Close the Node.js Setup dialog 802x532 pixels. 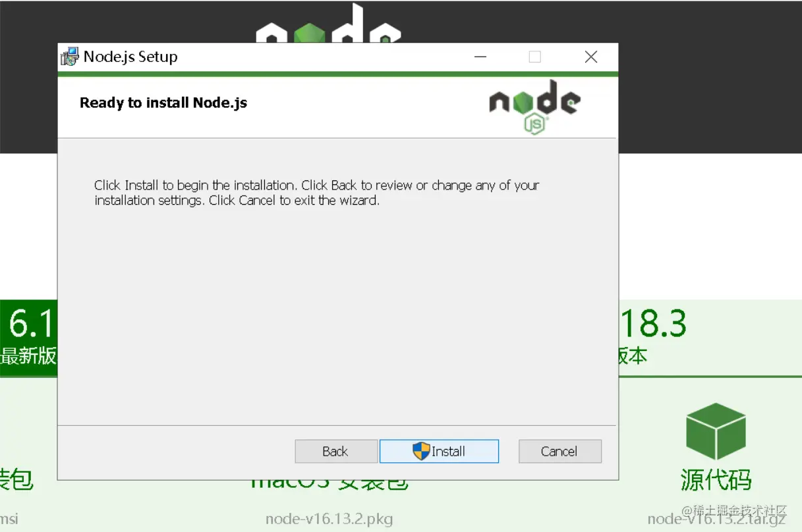591,57
